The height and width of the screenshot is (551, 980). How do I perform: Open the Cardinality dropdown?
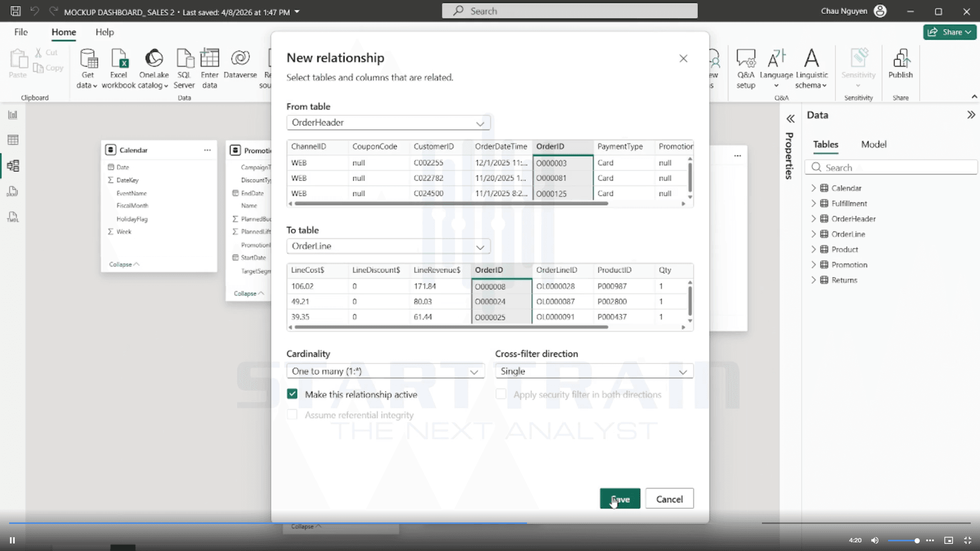click(x=385, y=371)
